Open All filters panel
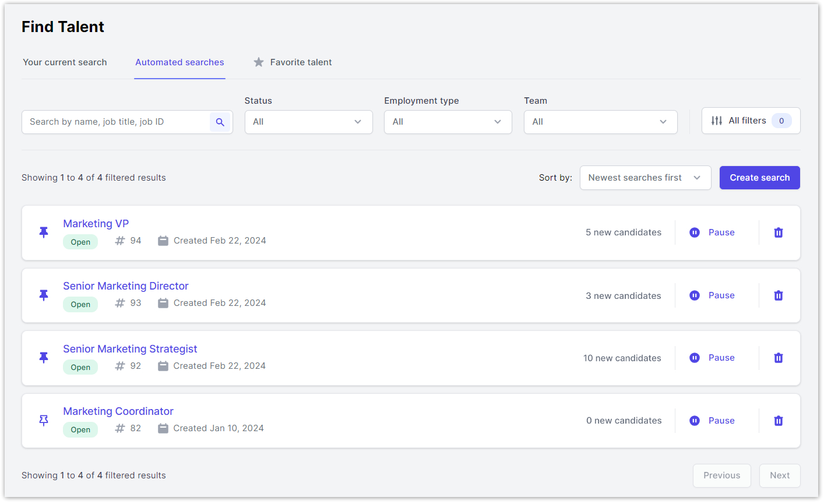 750,121
